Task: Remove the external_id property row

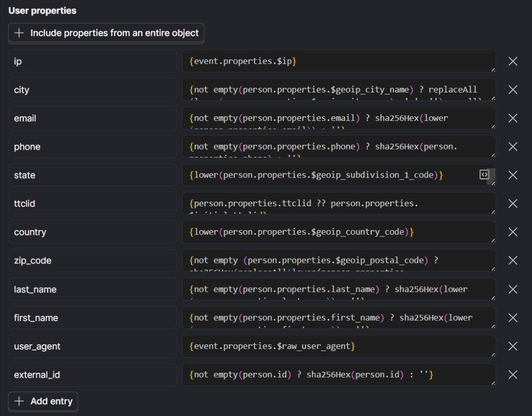Action: pos(513,374)
